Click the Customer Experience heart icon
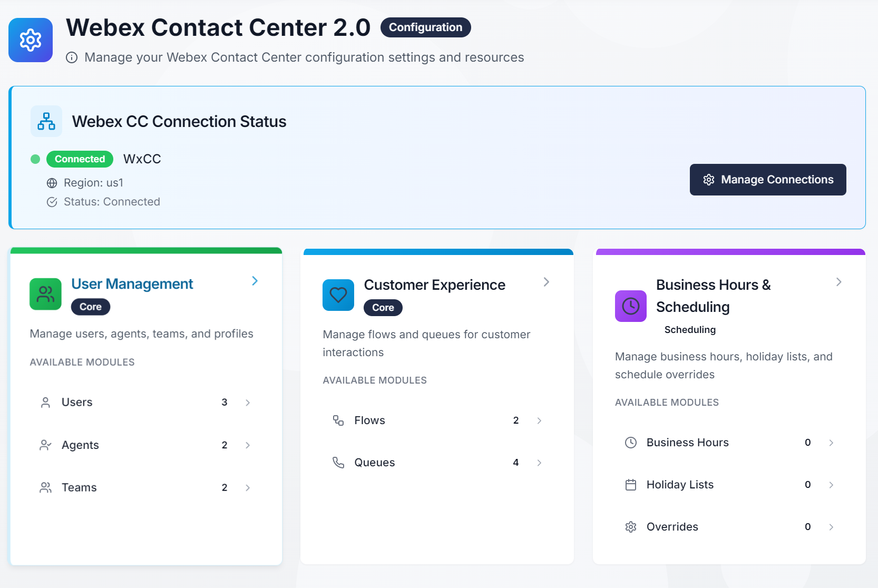 338,295
